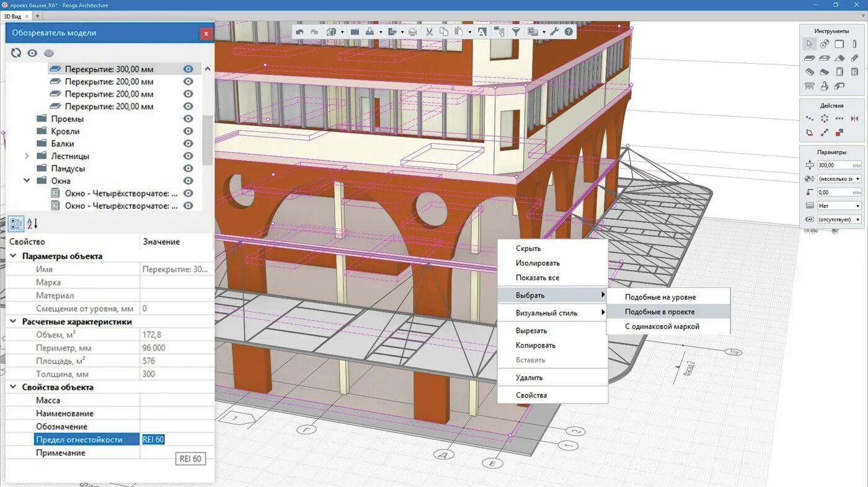The width and height of the screenshot is (868, 487).
Task: Open Help via the question mark icon
Action: [x=569, y=32]
